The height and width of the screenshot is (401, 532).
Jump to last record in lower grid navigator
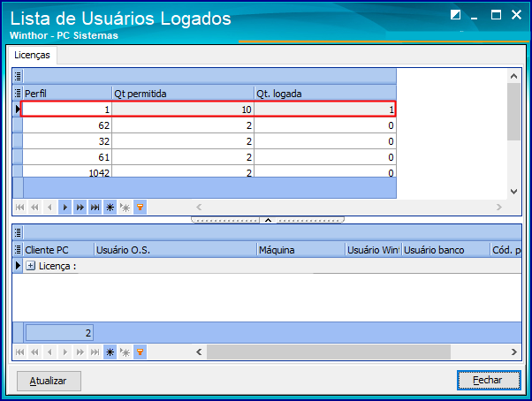click(95, 352)
